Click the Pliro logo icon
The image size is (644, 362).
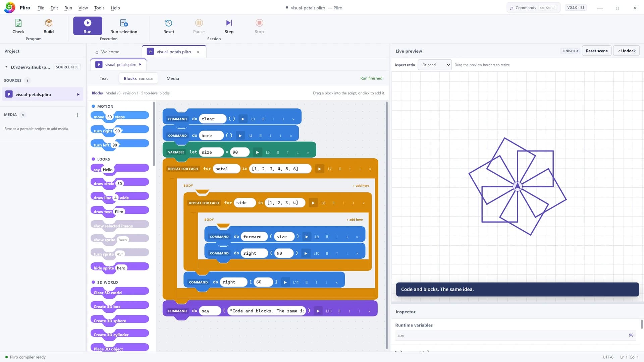point(10,7)
